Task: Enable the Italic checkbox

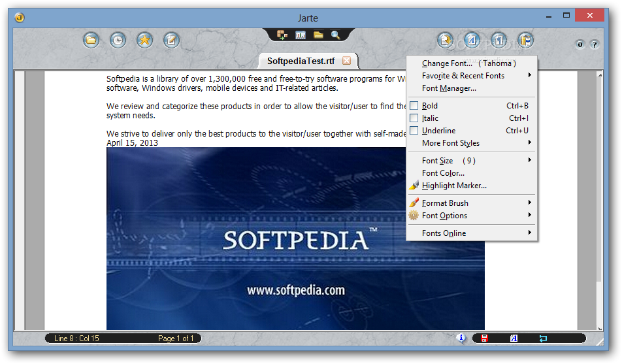Action: [414, 118]
